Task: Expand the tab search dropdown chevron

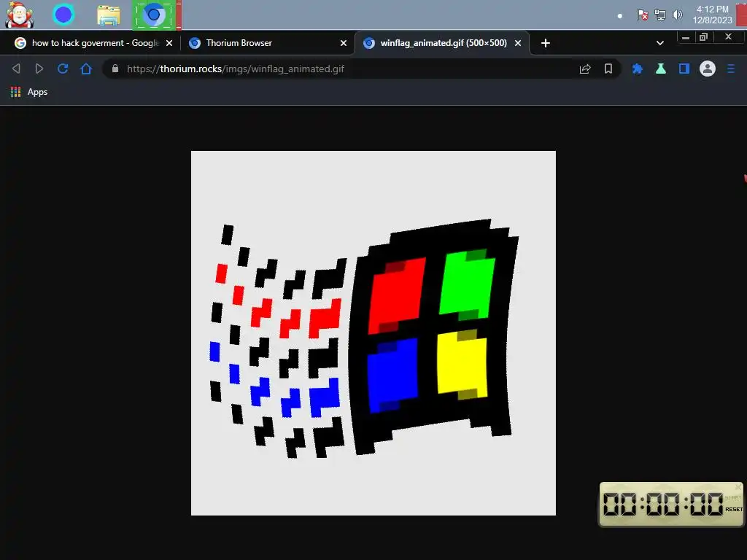Action: click(659, 43)
